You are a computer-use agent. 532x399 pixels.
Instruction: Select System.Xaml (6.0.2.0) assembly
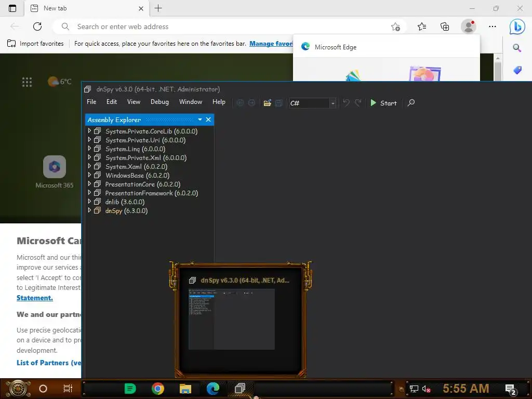click(137, 167)
